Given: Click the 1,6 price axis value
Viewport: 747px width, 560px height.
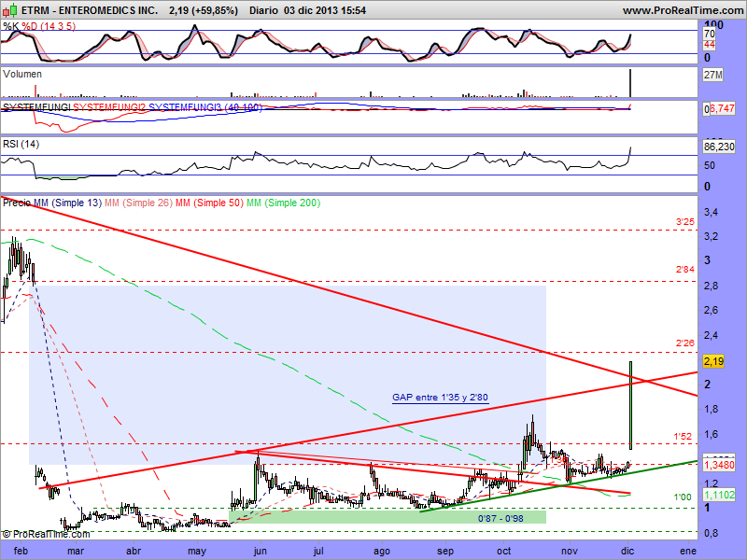Looking at the screenshot, I should 711,434.
